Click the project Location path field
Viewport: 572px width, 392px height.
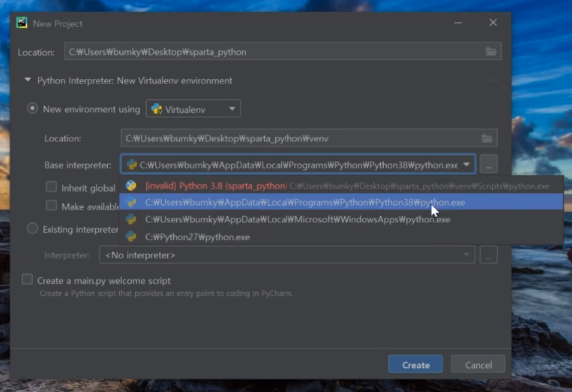283,52
